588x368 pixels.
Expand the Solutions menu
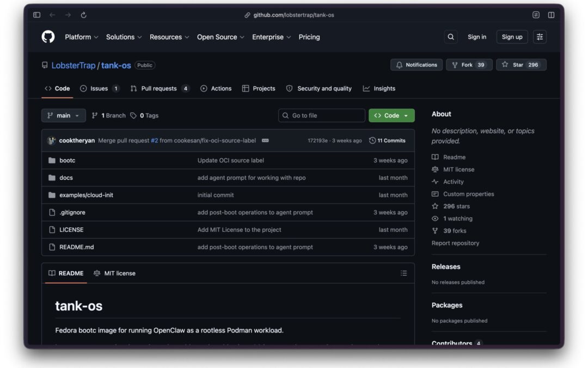124,37
